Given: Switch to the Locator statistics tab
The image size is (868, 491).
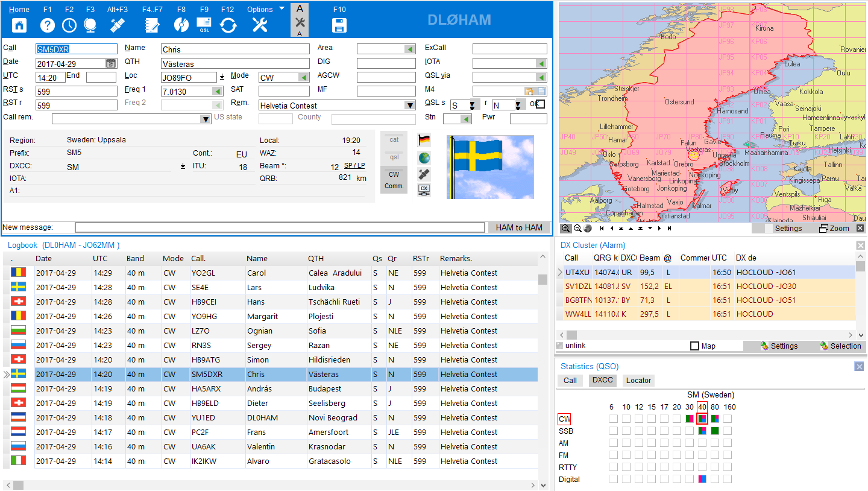Looking at the screenshot, I should [x=638, y=380].
